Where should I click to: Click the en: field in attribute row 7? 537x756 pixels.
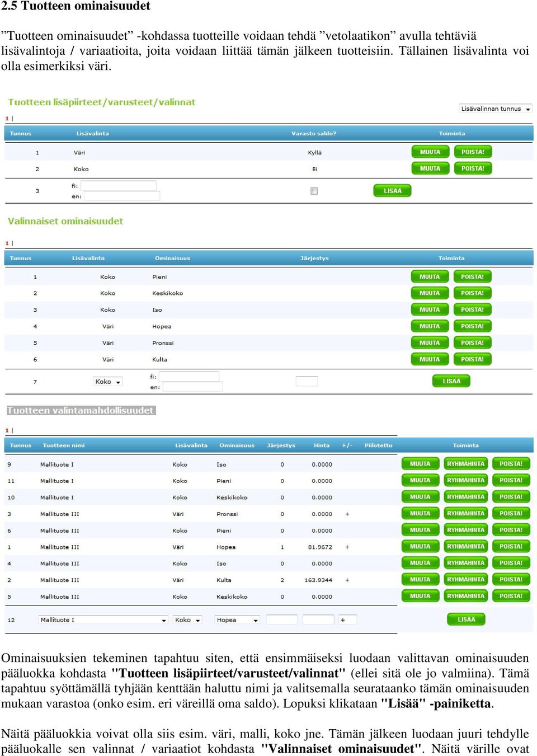(192, 387)
